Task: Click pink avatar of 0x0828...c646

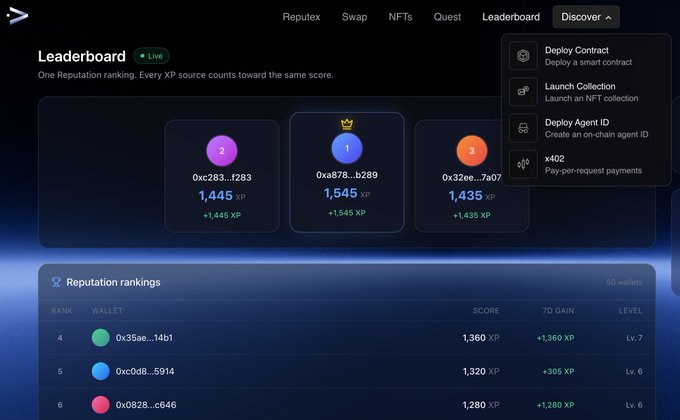Action: point(101,405)
